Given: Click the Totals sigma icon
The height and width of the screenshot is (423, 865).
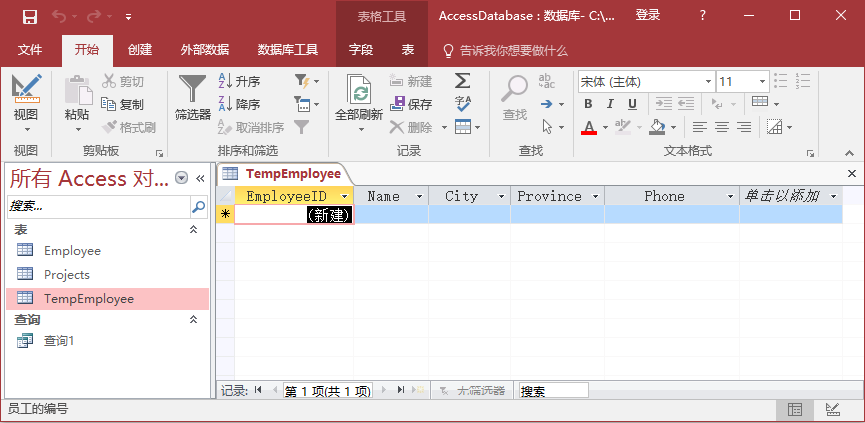Looking at the screenshot, I should pyautogui.click(x=462, y=80).
